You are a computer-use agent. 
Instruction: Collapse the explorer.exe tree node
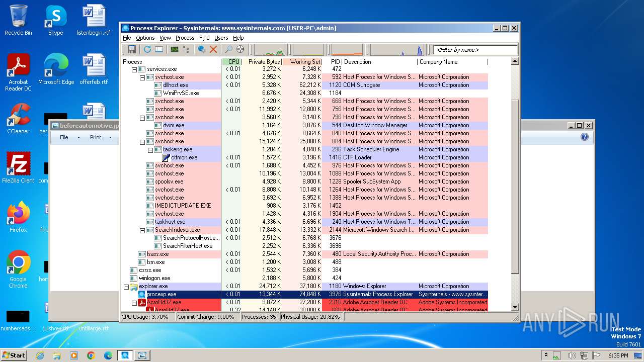[126, 287]
